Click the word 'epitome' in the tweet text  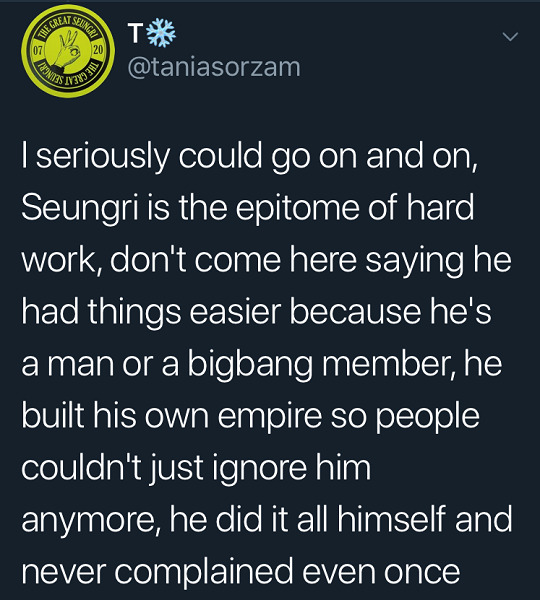point(297,209)
